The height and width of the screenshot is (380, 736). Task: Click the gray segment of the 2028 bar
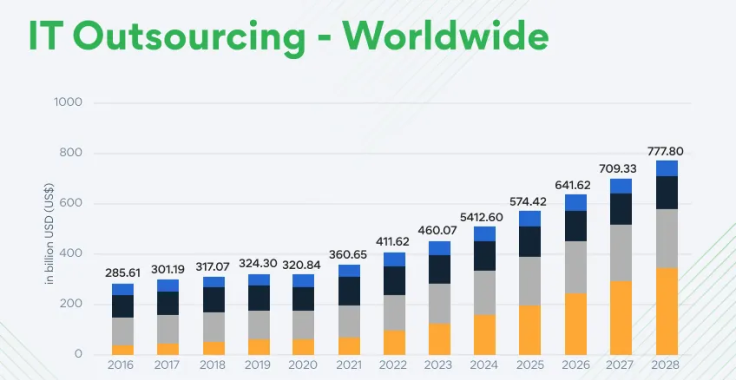pyautogui.click(x=667, y=238)
